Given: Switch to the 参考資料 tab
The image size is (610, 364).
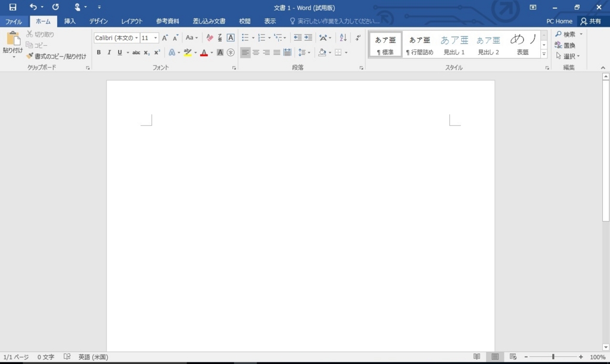Looking at the screenshot, I should click(167, 21).
